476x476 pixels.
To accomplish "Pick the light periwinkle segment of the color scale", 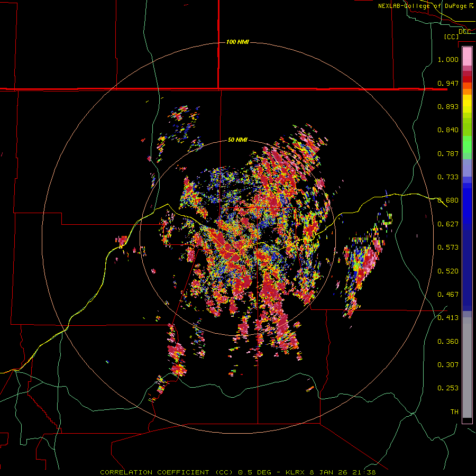I will 467,168.
